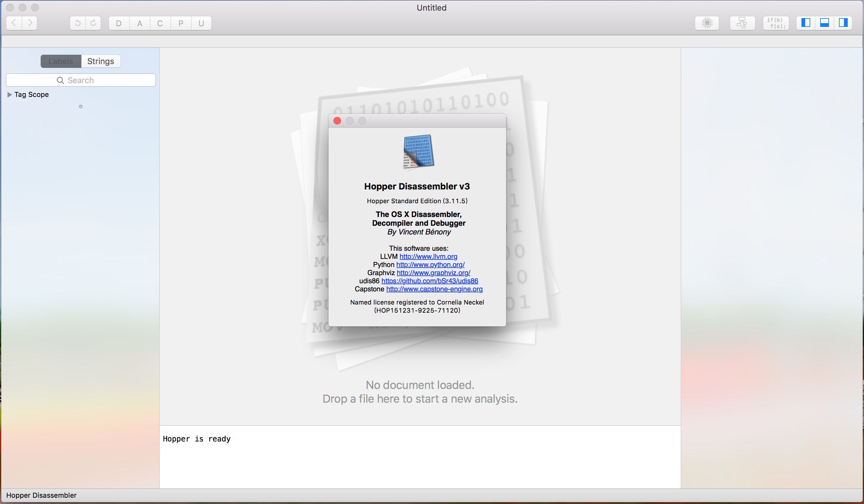
Task: Switch to the Strings tab
Action: pos(100,61)
